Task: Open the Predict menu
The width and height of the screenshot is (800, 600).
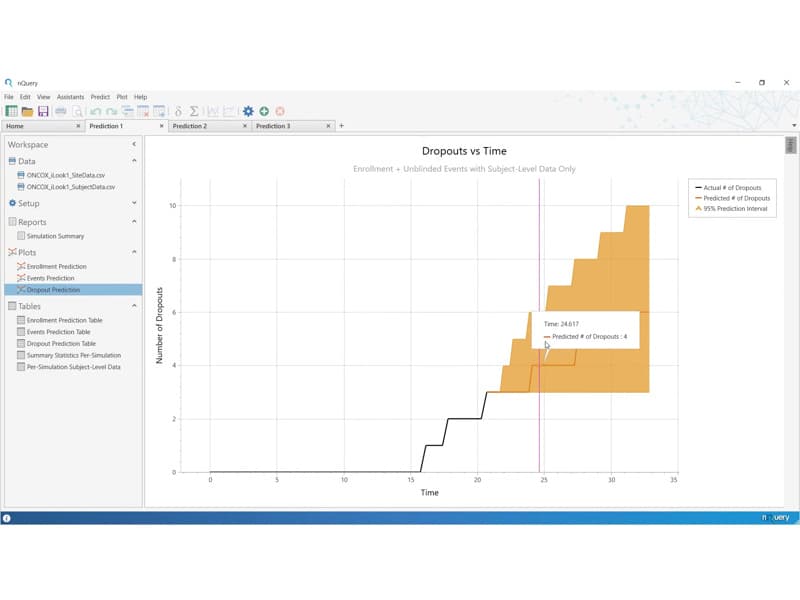Action: coord(100,97)
